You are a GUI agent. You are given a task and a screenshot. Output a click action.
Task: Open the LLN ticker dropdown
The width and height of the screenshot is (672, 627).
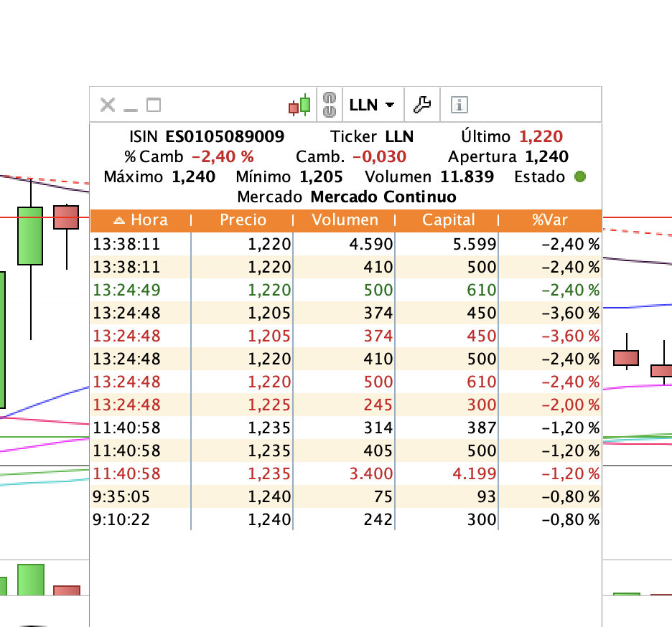point(372,105)
